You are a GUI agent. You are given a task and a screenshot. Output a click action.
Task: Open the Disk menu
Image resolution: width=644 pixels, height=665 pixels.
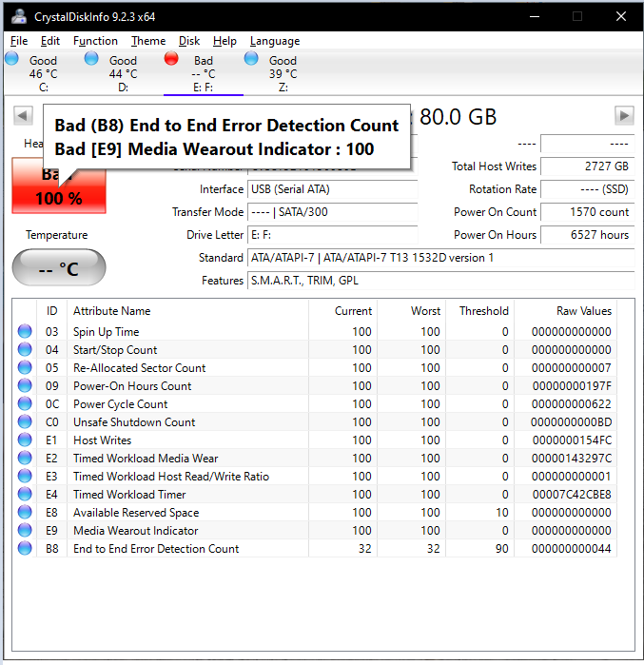189,41
